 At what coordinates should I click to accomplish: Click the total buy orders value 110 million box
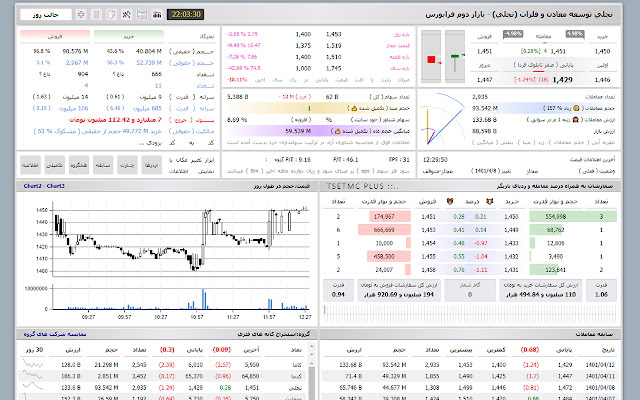541,290
